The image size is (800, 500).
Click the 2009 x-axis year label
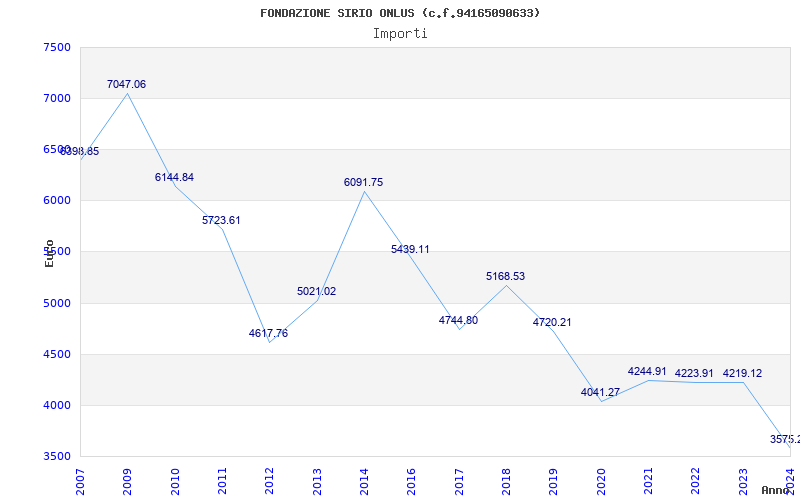coord(127,482)
